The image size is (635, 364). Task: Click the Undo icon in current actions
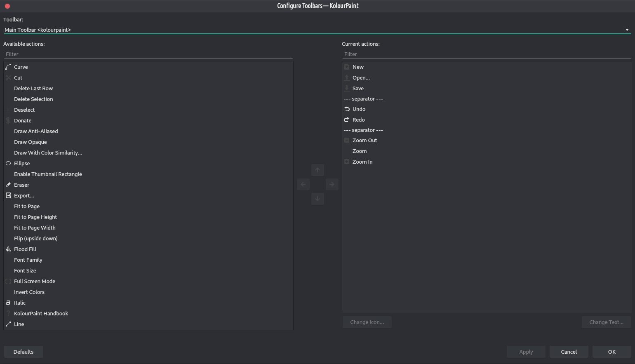click(347, 109)
